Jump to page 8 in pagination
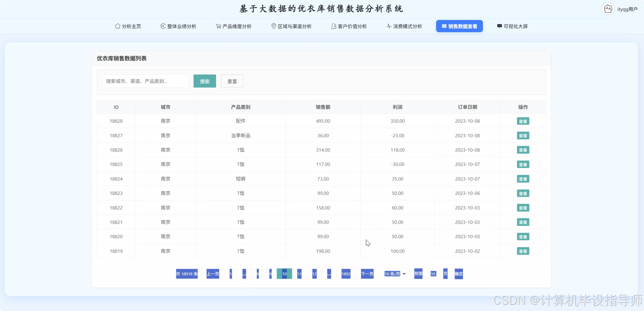644x311 pixels. [258, 274]
